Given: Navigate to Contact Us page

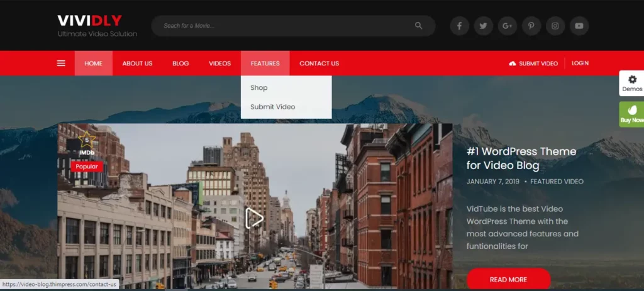Looking at the screenshot, I should (x=319, y=63).
